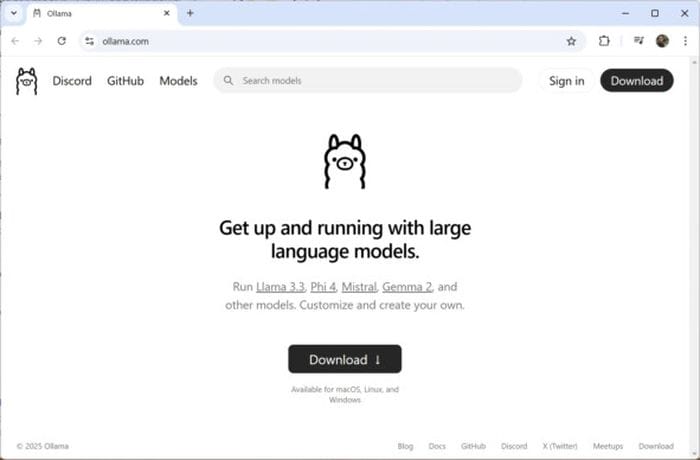Bookmark this page with the star icon
The image size is (700, 460).
[x=571, y=42]
